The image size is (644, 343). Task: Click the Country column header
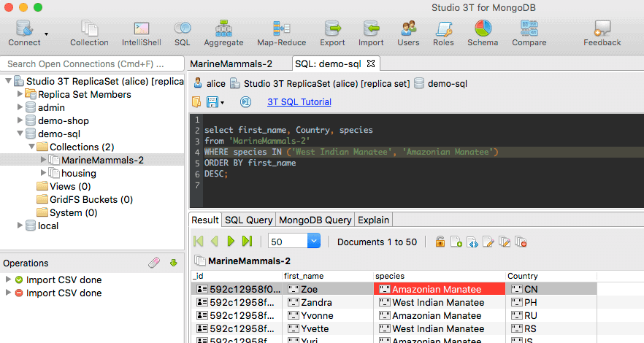551,276
